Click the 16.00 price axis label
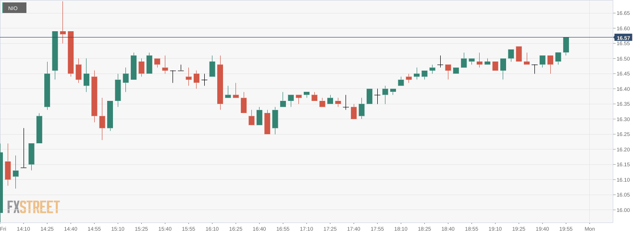Screen dimensions: 644x235 tap(623, 210)
